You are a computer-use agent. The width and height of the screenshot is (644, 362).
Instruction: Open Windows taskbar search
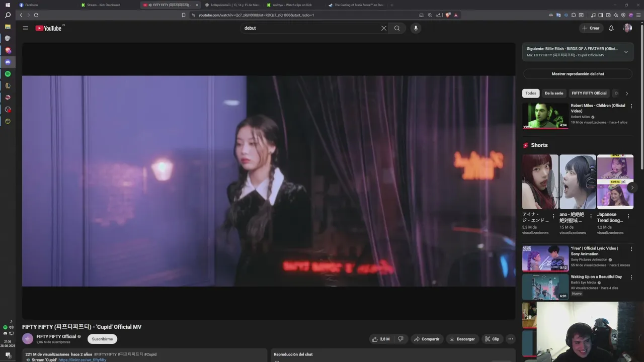click(x=8, y=15)
